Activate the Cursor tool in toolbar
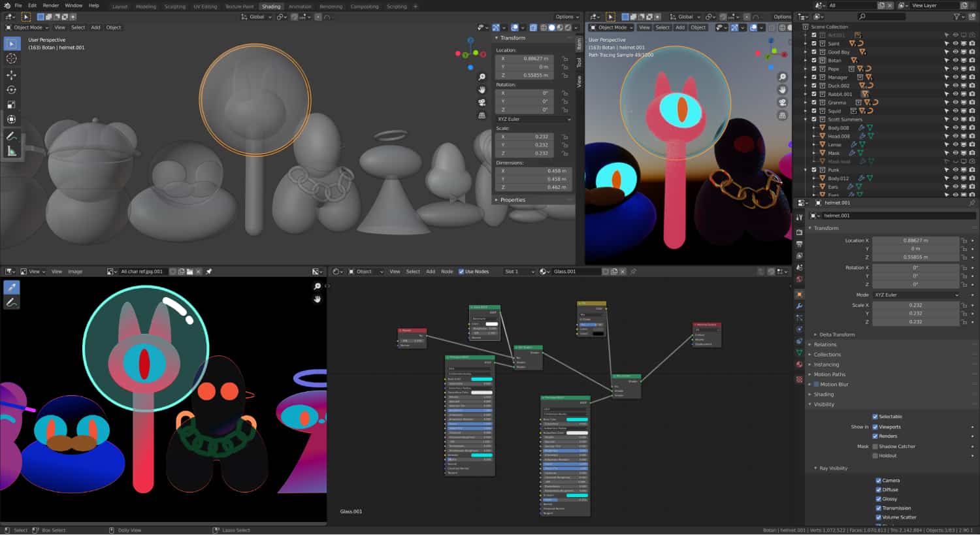The image size is (980, 535). point(11,59)
